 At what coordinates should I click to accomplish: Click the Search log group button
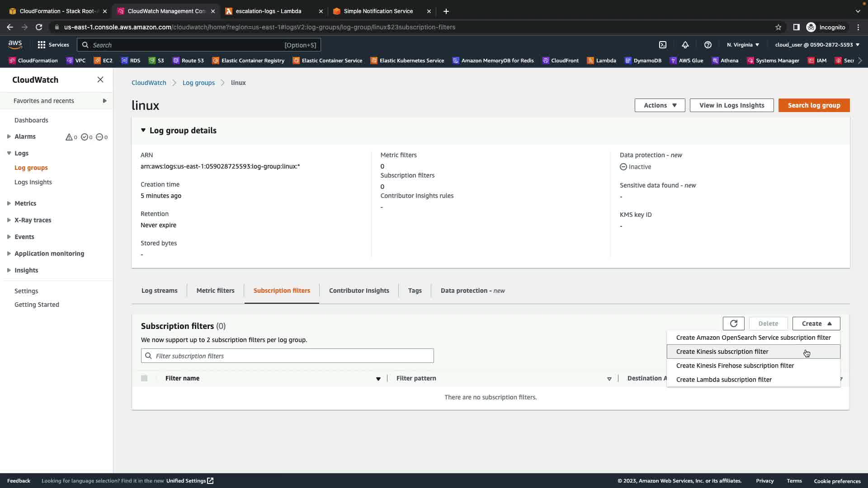[x=814, y=105]
